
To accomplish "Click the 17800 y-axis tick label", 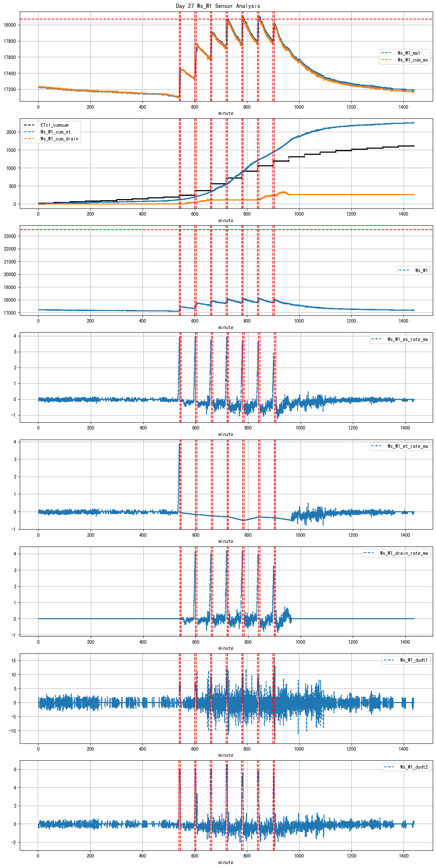I will [x=10, y=41].
